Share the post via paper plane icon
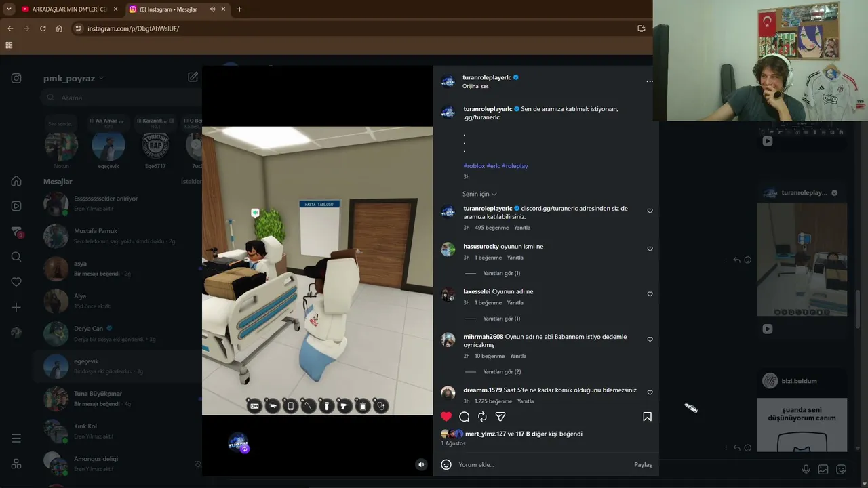 tap(500, 416)
